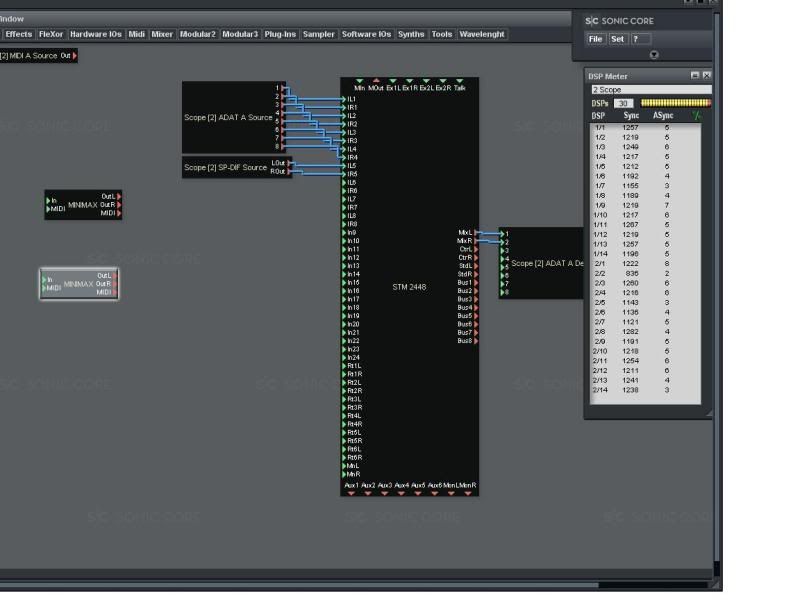Select the Scope [2] SP-DIF Source module
The width and height of the screenshot is (800, 600).
[x=237, y=167]
